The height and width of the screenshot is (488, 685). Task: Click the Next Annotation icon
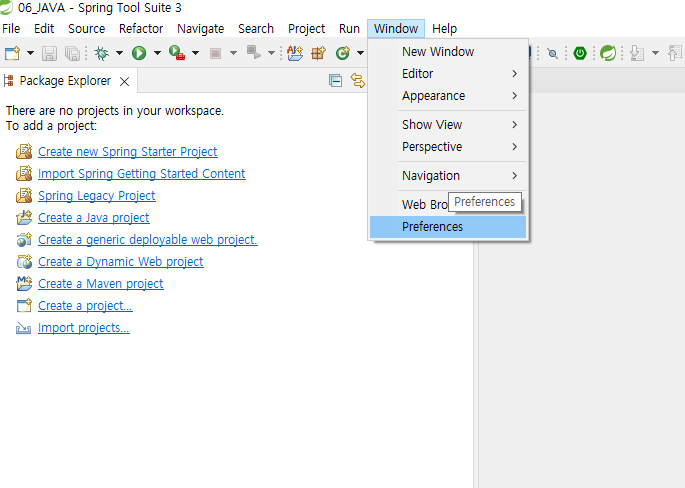coord(637,53)
